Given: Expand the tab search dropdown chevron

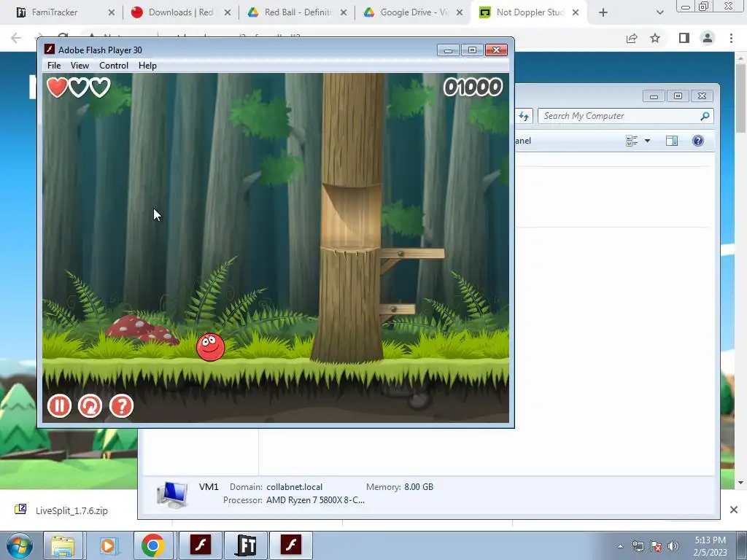Looking at the screenshot, I should [x=659, y=12].
